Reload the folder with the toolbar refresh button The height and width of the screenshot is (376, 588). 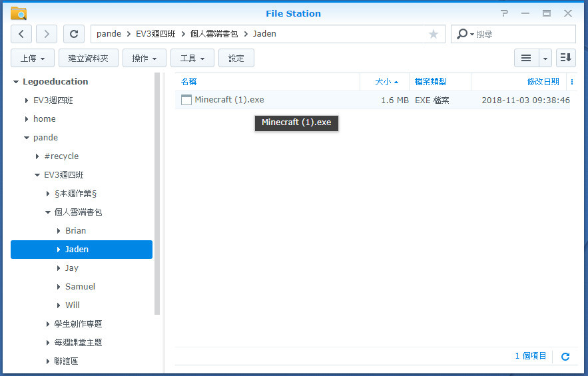click(74, 34)
